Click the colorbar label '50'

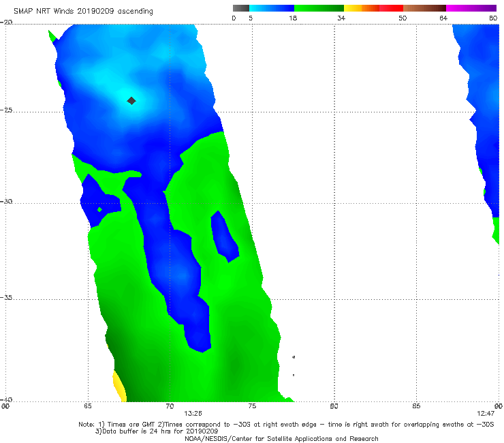pos(403,18)
